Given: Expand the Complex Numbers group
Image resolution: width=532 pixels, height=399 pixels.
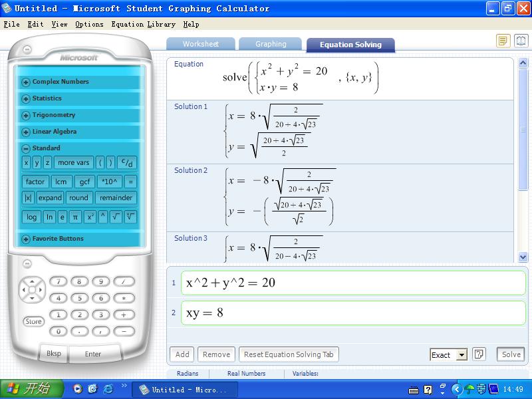Looking at the screenshot, I should [26, 82].
